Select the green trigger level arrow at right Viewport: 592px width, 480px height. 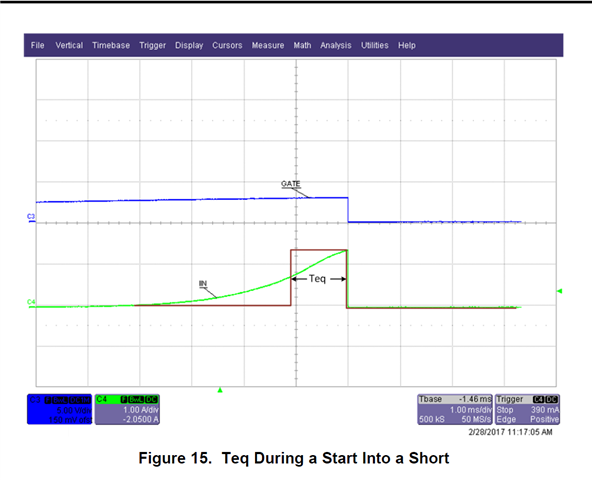[560, 291]
